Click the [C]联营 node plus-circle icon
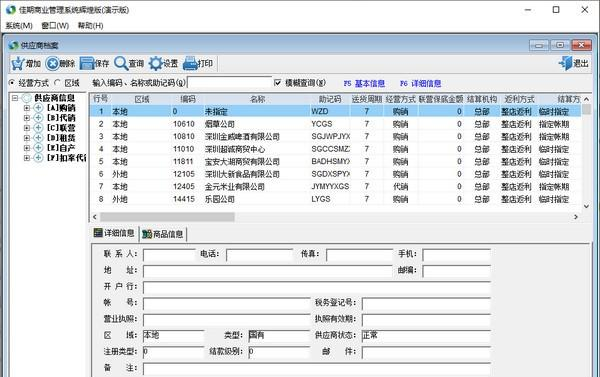The image size is (600, 377). [38, 128]
